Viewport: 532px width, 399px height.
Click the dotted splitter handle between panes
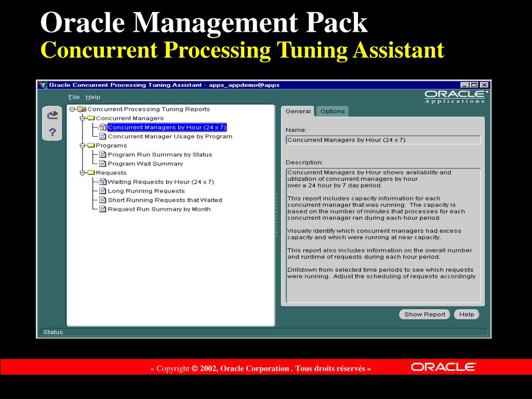point(277,215)
